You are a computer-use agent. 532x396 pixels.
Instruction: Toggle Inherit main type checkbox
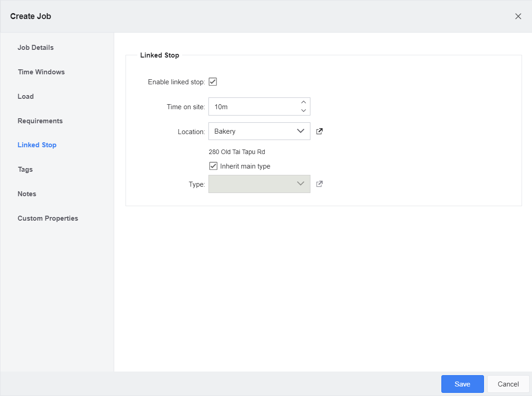pyautogui.click(x=213, y=166)
